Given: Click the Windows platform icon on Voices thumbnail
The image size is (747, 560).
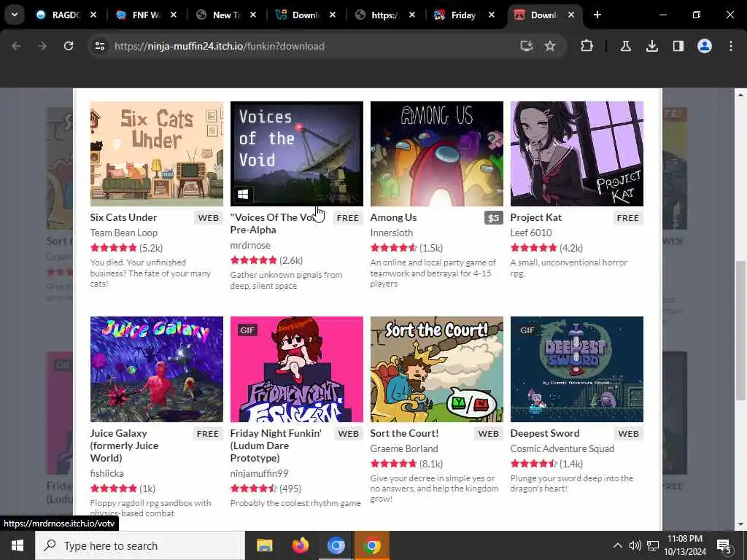Looking at the screenshot, I should coord(243,194).
